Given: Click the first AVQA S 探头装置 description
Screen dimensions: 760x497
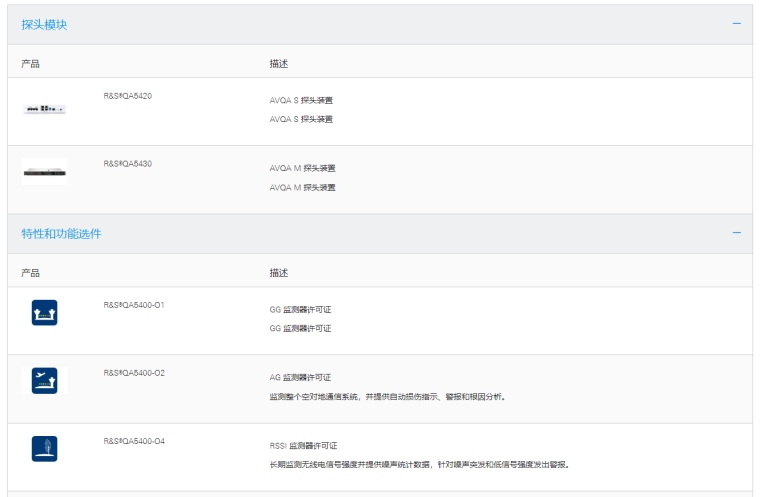Looking at the screenshot, I should [x=301, y=100].
